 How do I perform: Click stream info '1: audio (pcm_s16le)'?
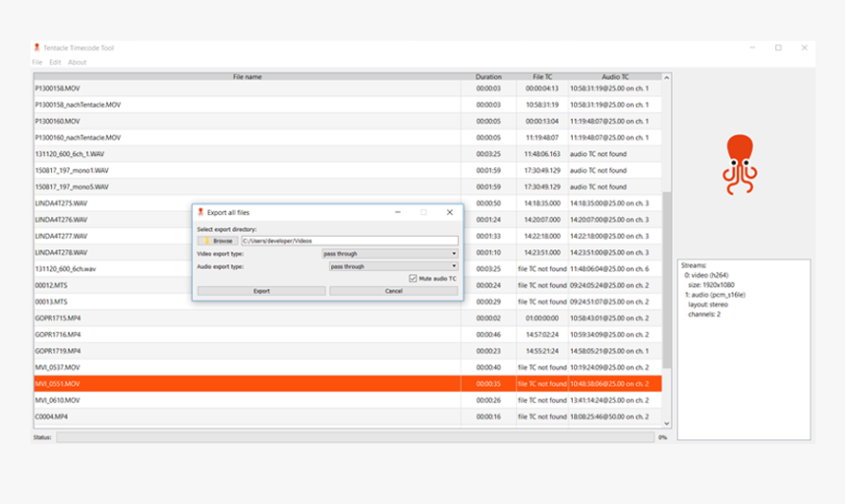click(715, 295)
